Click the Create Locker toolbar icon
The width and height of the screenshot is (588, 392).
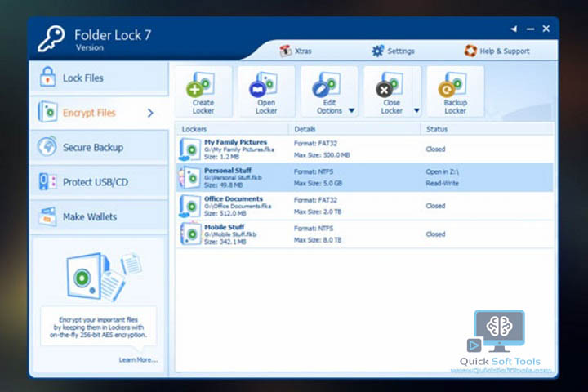203,92
